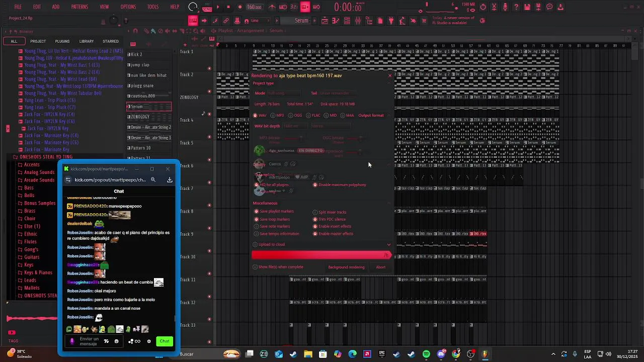The height and width of the screenshot is (362, 644).
Task: Collapse the ONESHOTS STEAL YO TING folder
Action: coord(46,157)
